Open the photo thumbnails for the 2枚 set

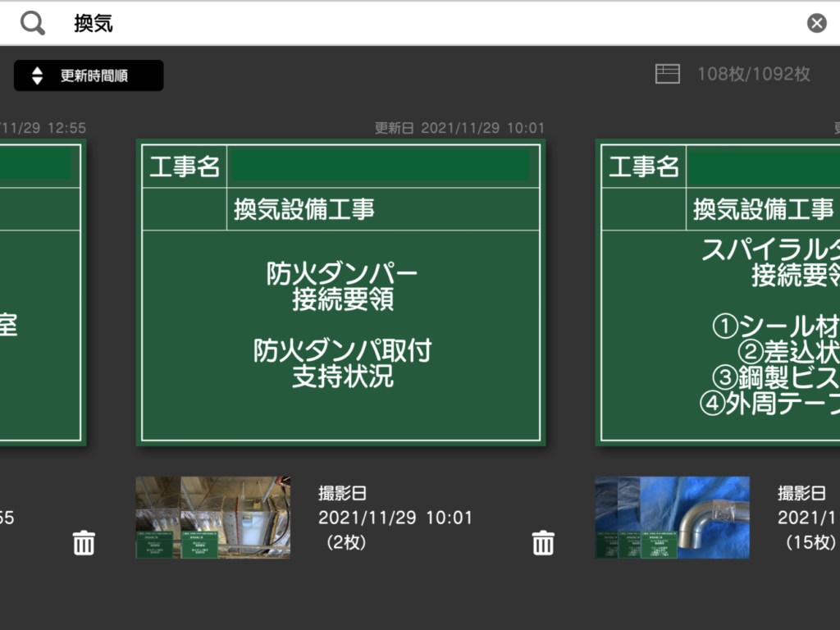click(x=213, y=518)
